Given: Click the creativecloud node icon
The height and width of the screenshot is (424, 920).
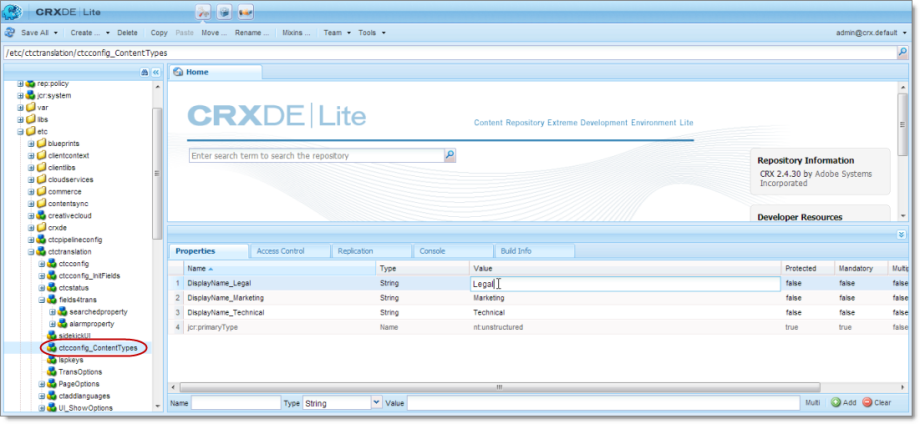Looking at the screenshot, I should point(41,215).
